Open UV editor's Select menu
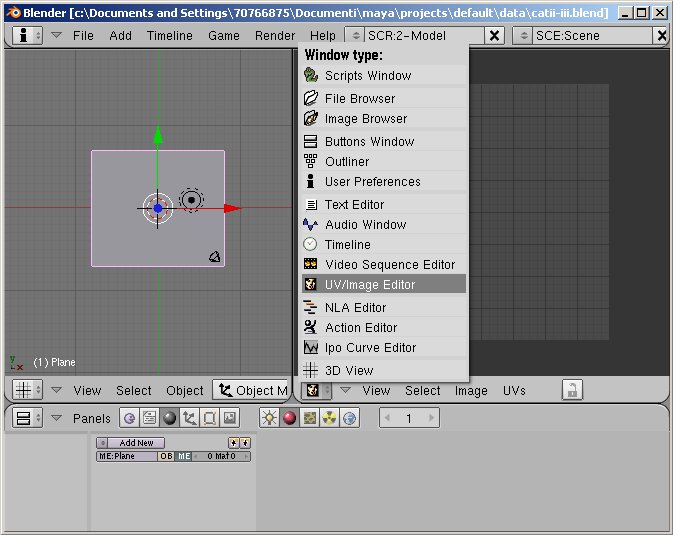Image resolution: width=673 pixels, height=535 pixels. click(422, 391)
